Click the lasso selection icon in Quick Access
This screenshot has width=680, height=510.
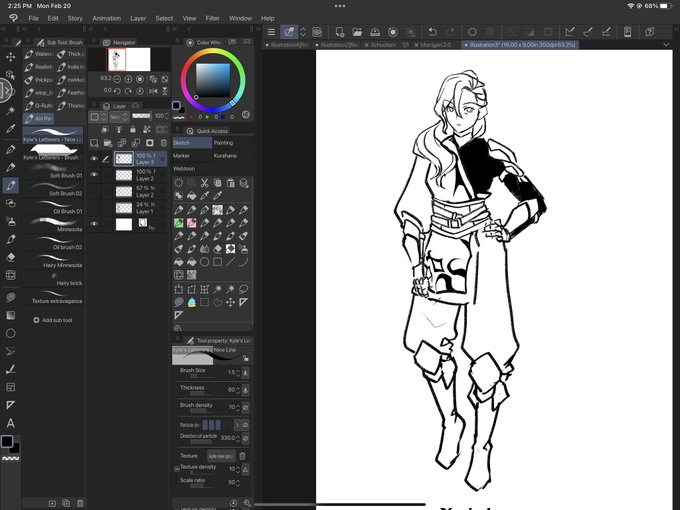pyautogui.click(x=243, y=289)
